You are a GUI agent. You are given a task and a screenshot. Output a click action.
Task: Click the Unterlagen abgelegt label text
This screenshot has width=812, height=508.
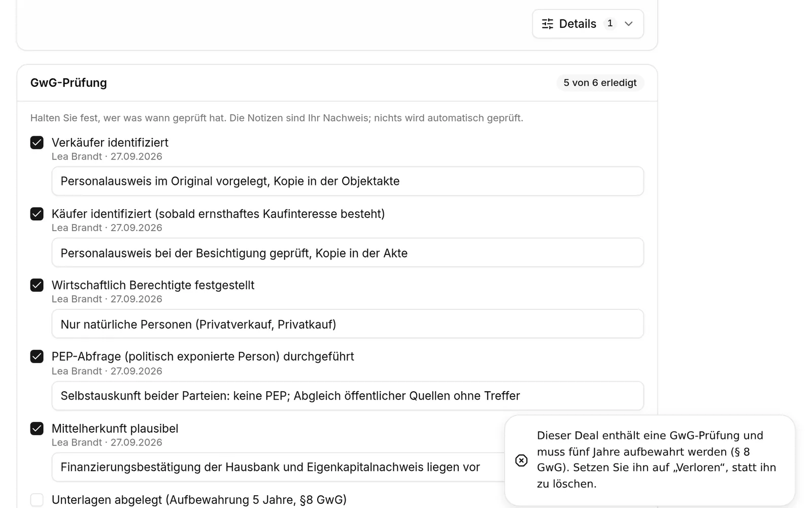(x=199, y=500)
